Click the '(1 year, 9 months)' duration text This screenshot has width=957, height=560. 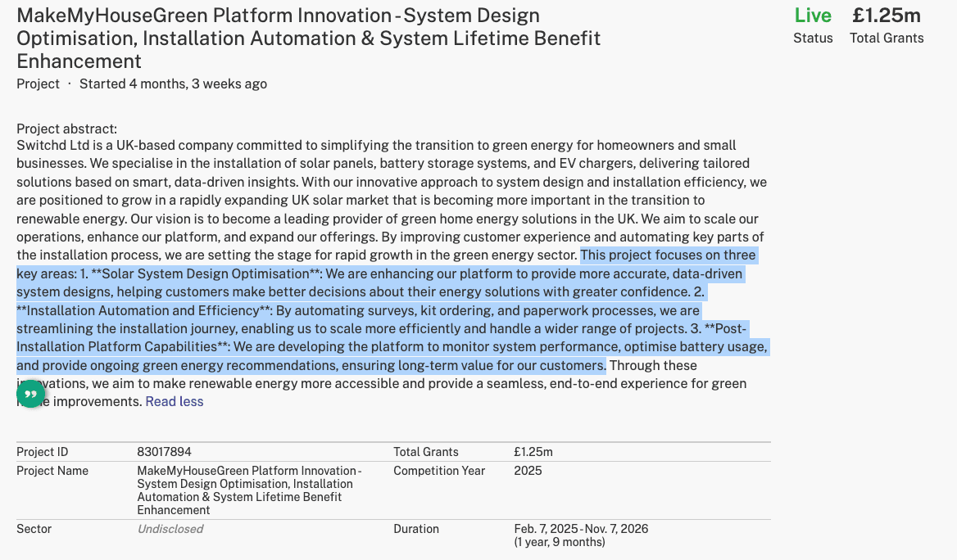[560, 542]
